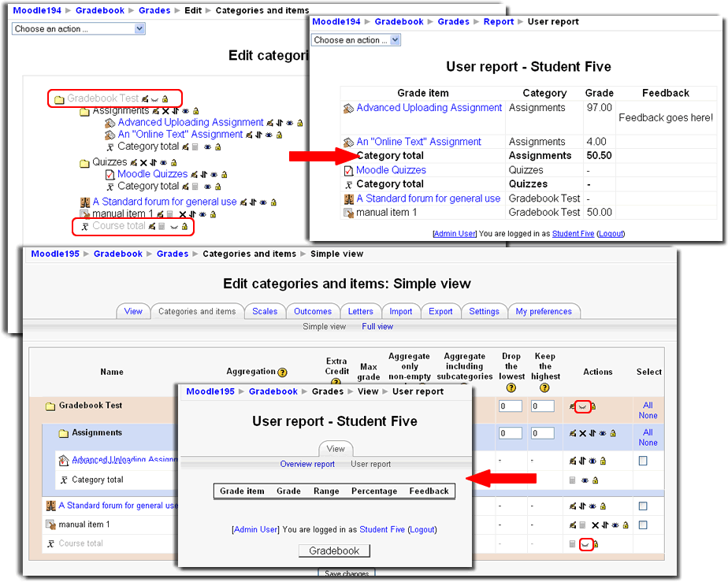The width and height of the screenshot is (728, 582).
Task: Tick the select checkbox for Standard forum row
Action: tap(643, 506)
